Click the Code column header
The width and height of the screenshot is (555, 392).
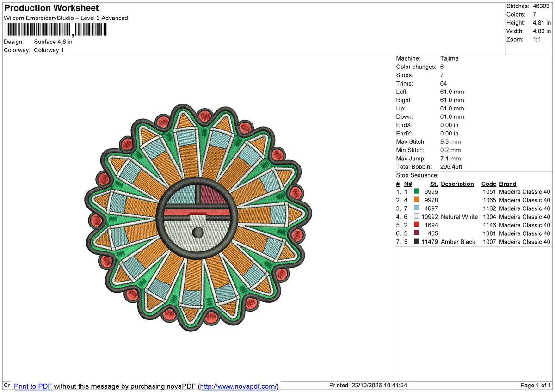488,184
